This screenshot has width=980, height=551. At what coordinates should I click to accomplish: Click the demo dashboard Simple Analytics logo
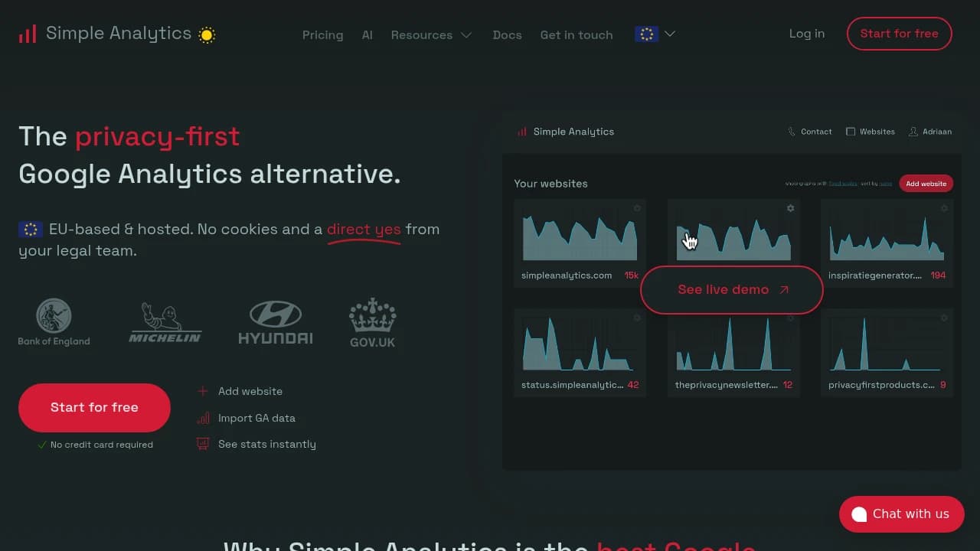tap(566, 132)
